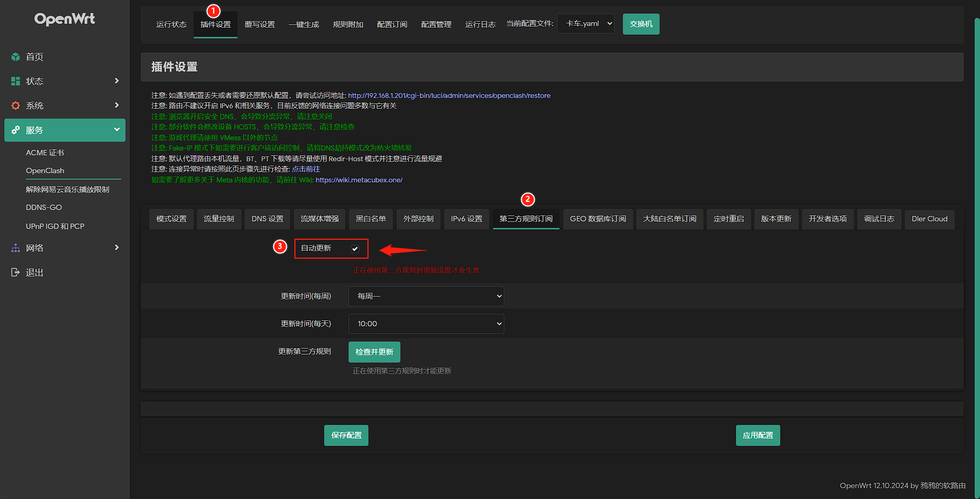Open OpenClash in sidebar
Image resolution: width=980 pixels, height=499 pixels.
(x=45, y=170)
